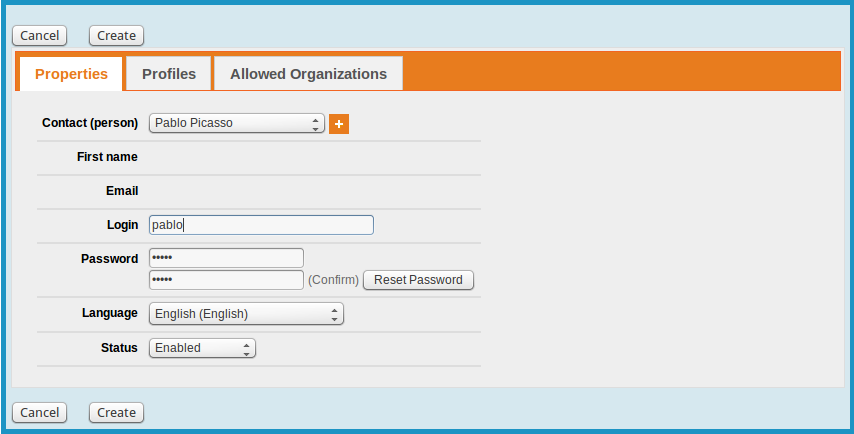Viewport: 854px width, 434px height.
Task: Click the top Create button
Action: [116, 36]
